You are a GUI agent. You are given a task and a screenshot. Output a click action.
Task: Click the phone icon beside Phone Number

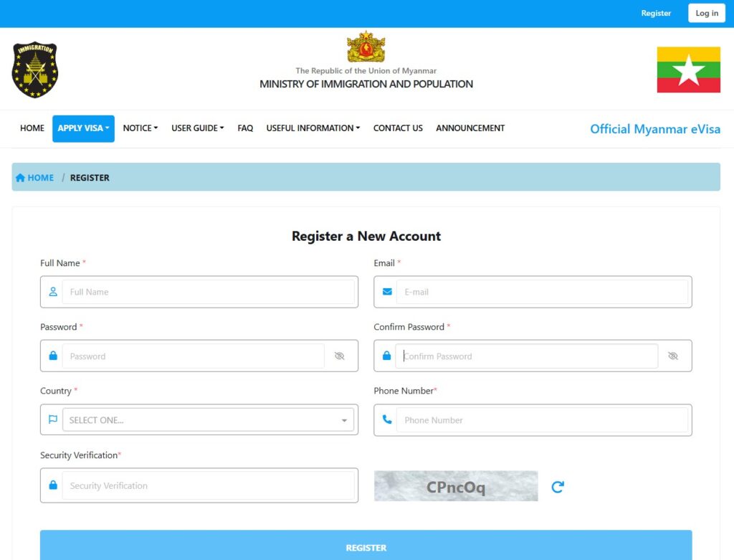(387, 420)
